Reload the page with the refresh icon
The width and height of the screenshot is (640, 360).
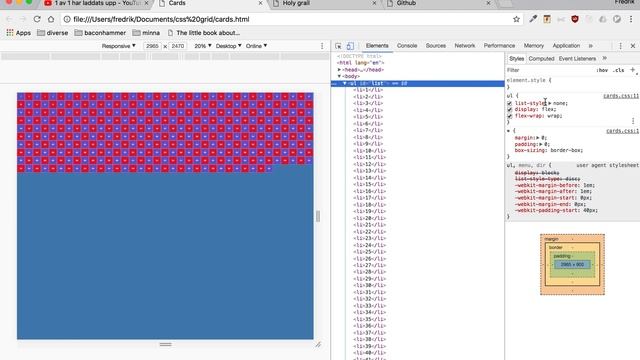[x=37, y=19]
